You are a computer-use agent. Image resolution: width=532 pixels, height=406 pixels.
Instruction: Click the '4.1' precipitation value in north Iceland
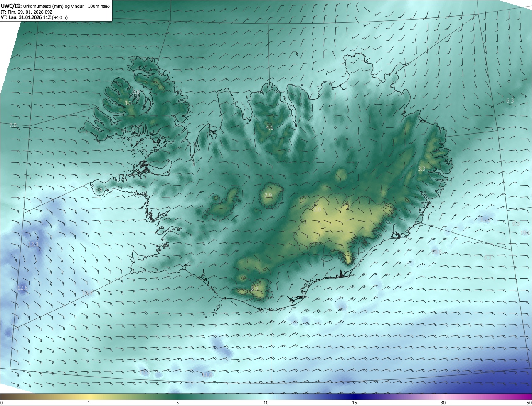pyautogui.click(x=270, y=127)
